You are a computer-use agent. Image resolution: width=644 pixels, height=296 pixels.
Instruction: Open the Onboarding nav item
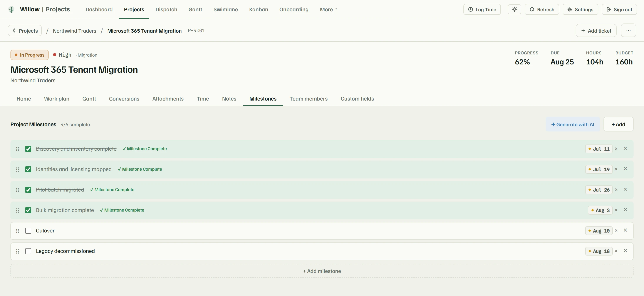point(294,10)
